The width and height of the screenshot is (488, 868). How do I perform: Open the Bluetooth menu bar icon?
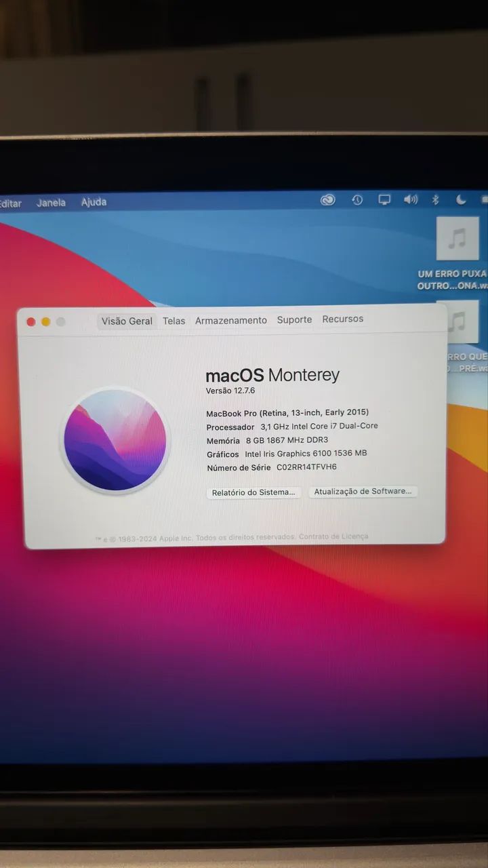[x=436, y=199]
